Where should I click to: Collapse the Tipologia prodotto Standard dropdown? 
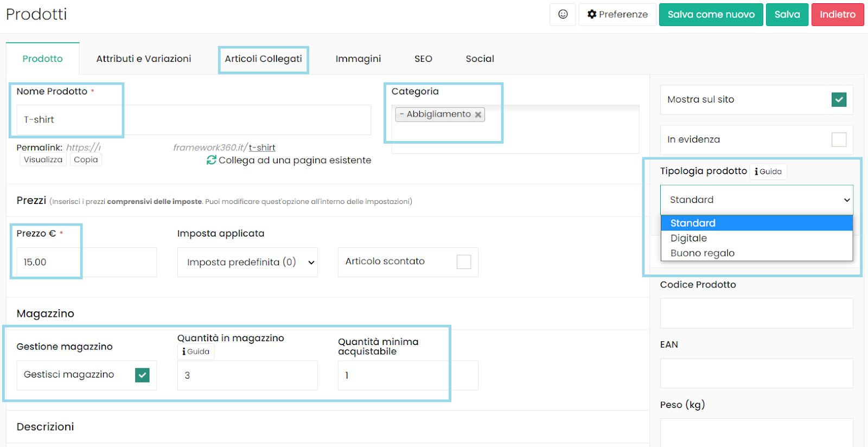(756, 200)
